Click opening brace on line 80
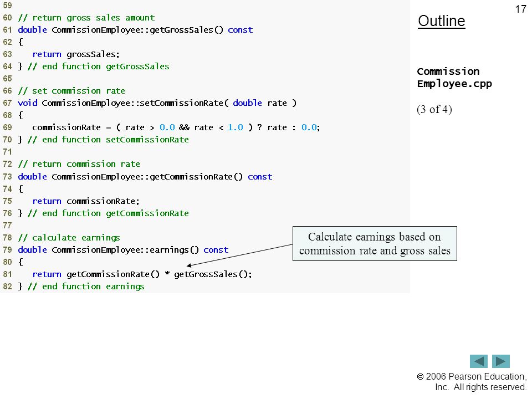532x399 pixels. pos(21,262)
